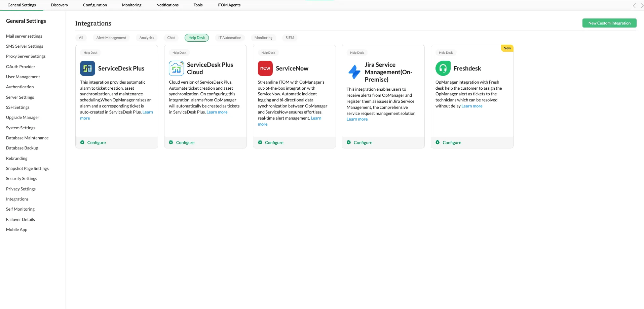This screenshot has height=309, width=644.
Task: Click gear icon on Freshdesk card
Action: [438, 142]
